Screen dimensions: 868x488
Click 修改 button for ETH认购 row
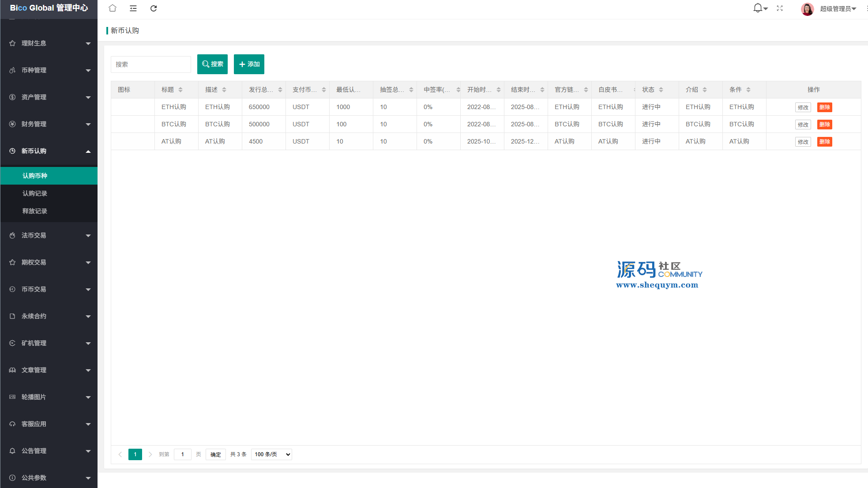pyautogui.click(x=803, y=107)
